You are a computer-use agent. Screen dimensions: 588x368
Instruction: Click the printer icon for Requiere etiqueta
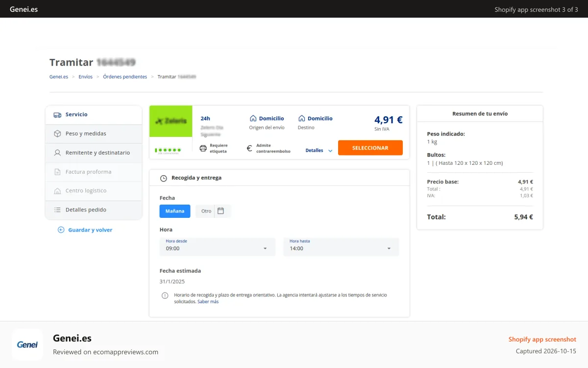[x=203, y=148]
